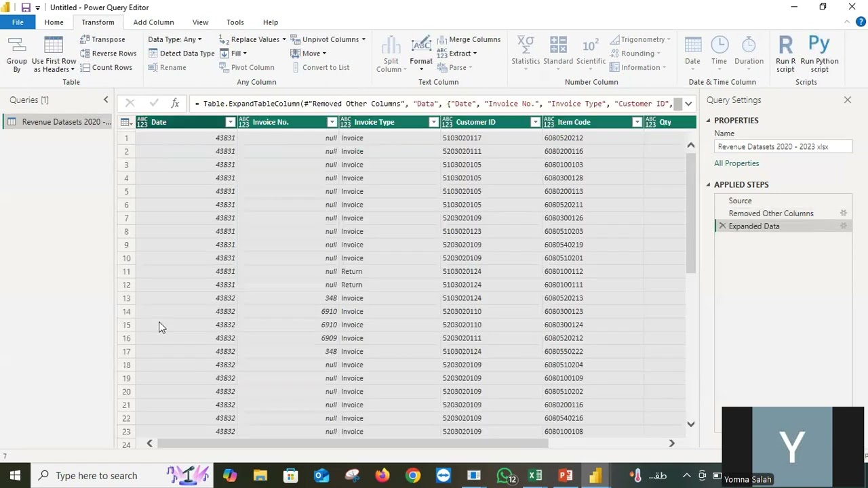Open Expanded Data step settings gear

(844, 226)
